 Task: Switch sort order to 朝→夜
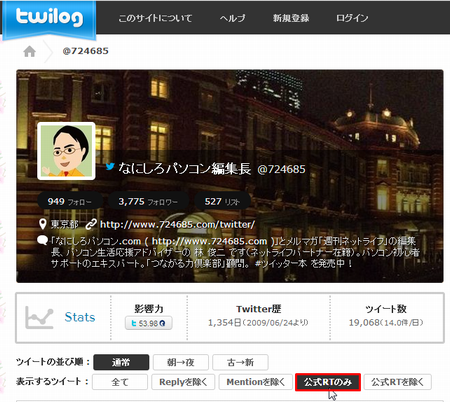181,362
